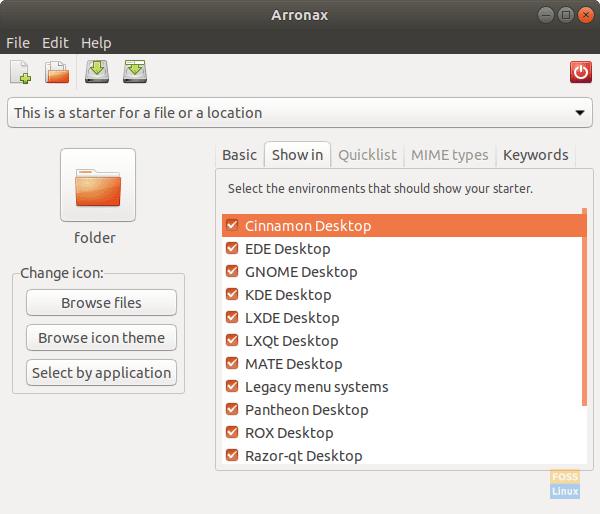Switch to the Keywords tab
Viewport: 600px width, 514px height.
pyautogui.click(x=535, y=155)
